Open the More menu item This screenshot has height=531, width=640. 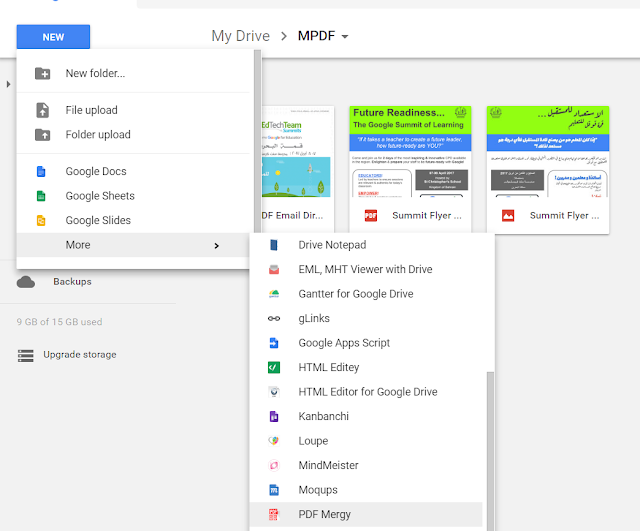[x=133, y=245]
